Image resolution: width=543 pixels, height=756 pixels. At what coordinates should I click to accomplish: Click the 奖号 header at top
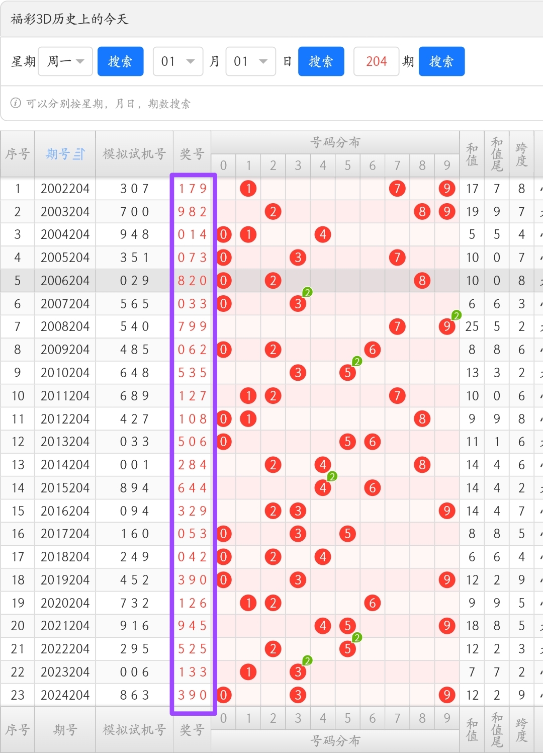click(x=192, y=154)
